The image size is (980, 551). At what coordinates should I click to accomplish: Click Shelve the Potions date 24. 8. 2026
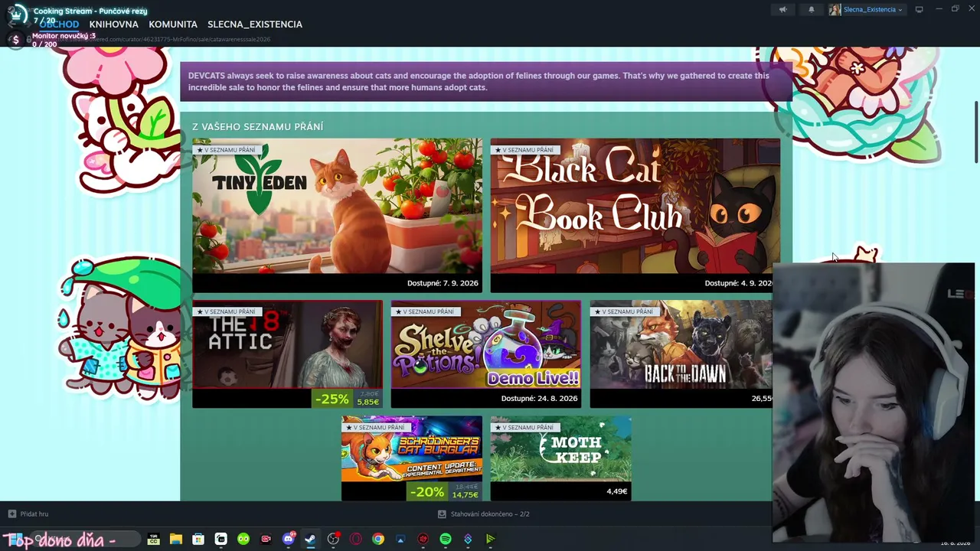pos(539,399)
